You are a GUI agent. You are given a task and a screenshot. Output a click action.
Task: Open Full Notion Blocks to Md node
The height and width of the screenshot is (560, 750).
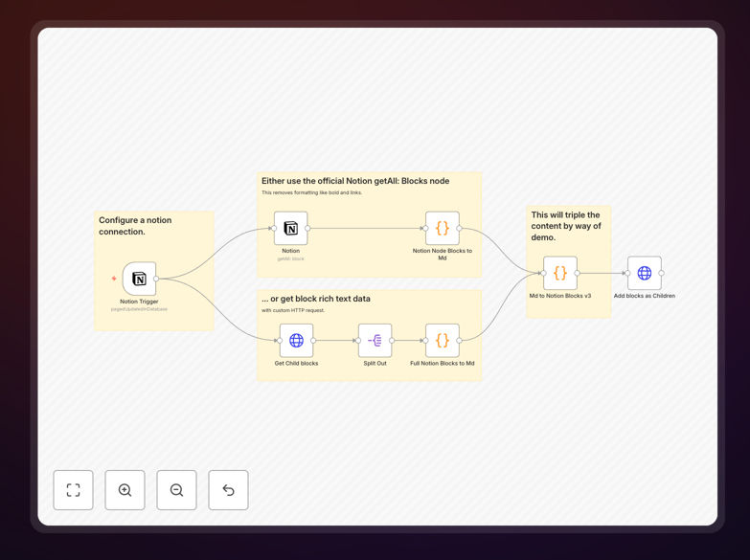[x=443, y=341]
